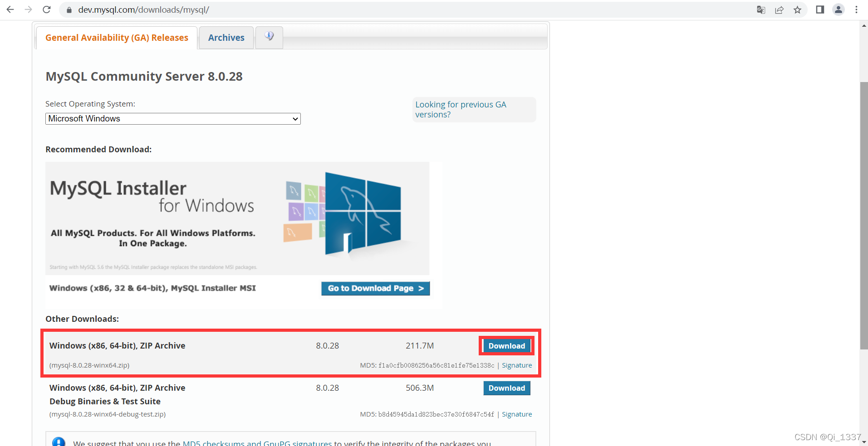Click the MD5 hash b8d45945da1d823bec37e30f6847c54f
The width and height of the screenshot is (868, 446).
[x=436, y=414]
